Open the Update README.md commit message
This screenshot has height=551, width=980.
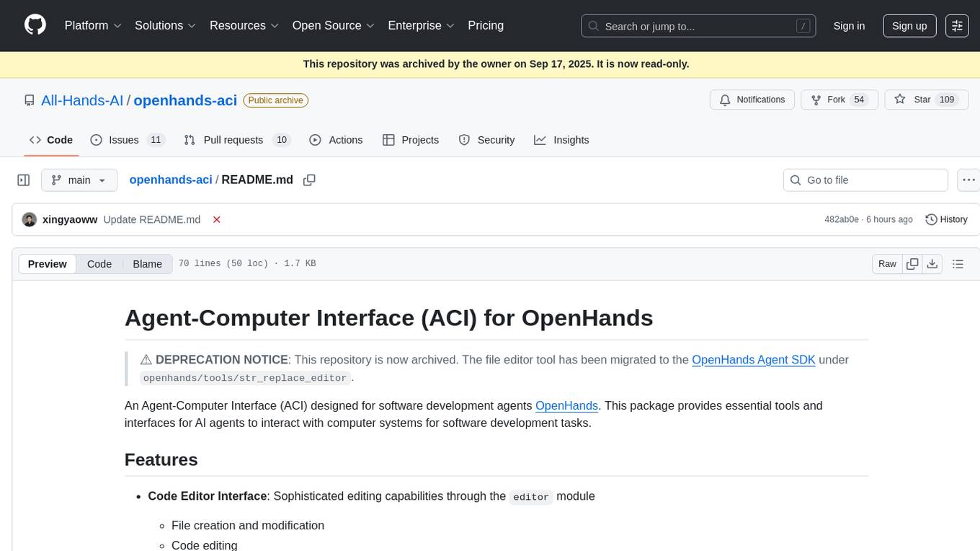(x=152, y=219)
